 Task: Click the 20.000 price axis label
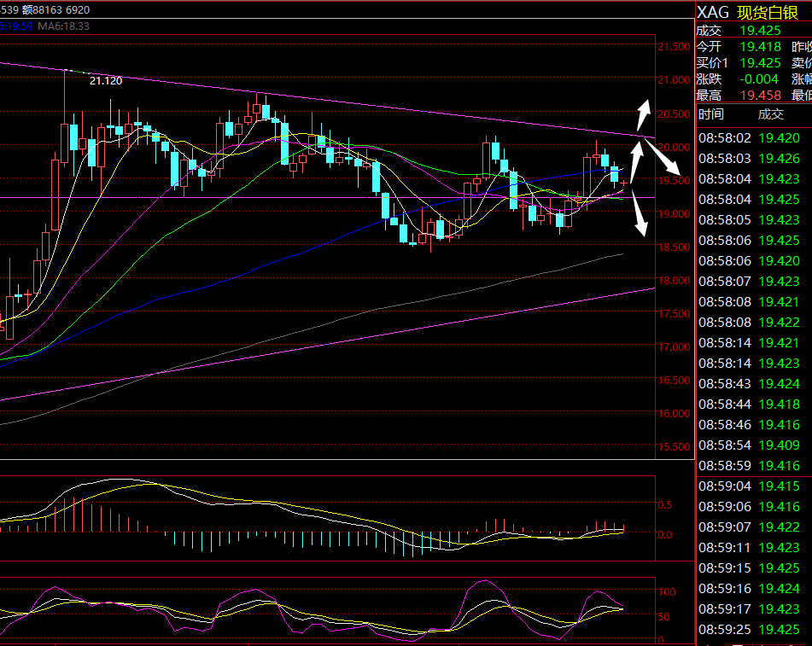[x=674, y=148]
